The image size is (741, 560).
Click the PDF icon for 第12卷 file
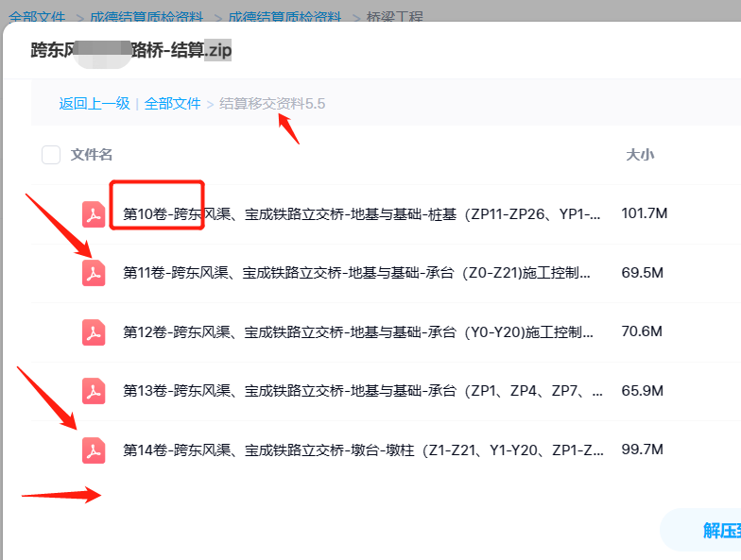(x=94, y=332)
